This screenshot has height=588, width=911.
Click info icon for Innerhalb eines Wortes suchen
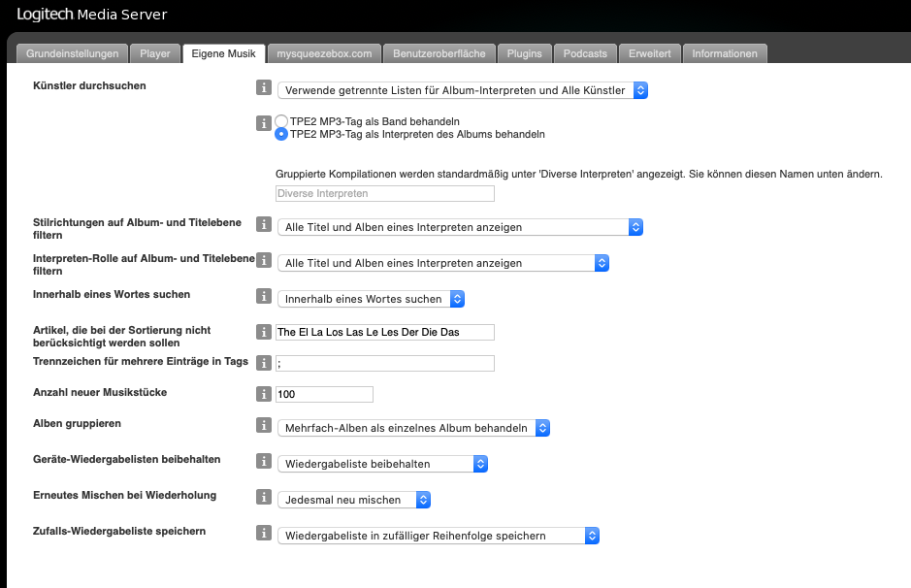[263, 297]
